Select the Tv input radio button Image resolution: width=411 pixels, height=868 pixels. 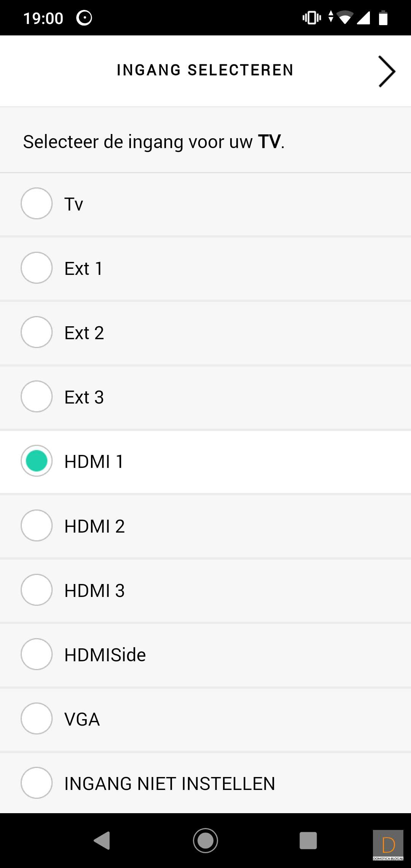click(x=37, y=203)
